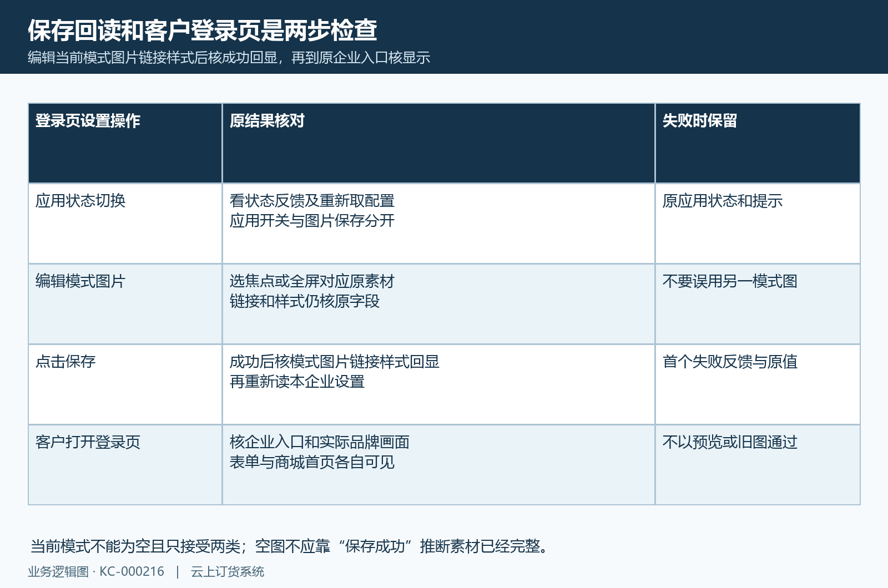Screen dimensions: 888x588
Task: Select the cell "不要误用另一模式图"
Action: (758, 304)
